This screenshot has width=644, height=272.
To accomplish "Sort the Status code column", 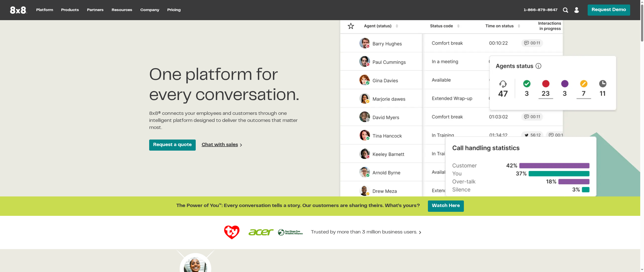I will coord(458,26).
